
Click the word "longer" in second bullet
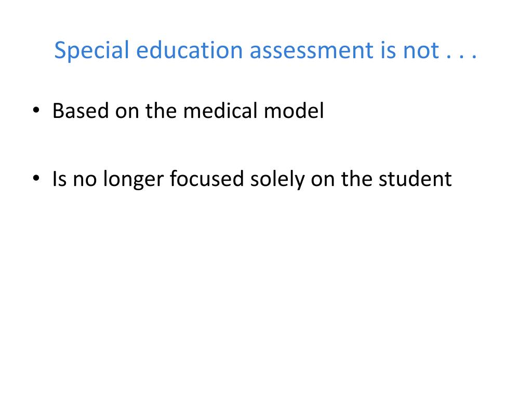click(x=134, y=180)
